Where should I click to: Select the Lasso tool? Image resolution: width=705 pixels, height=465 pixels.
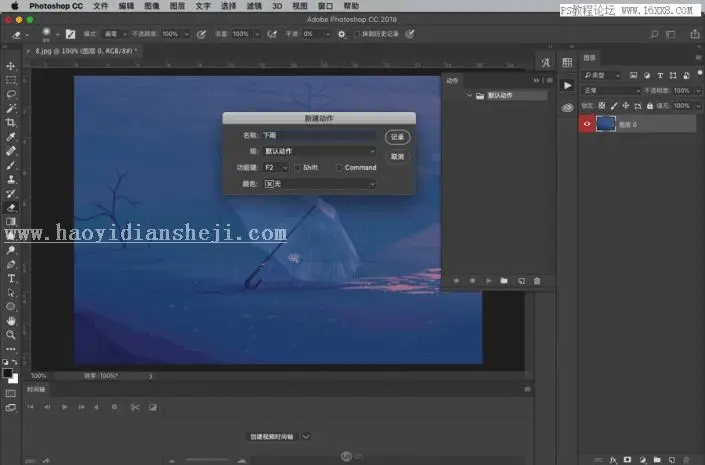click(11, 94)
